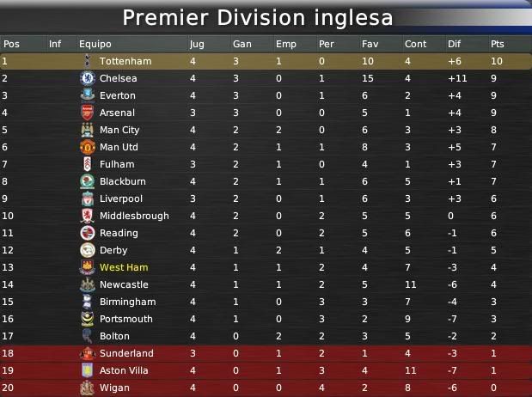This screenshot has height=397, width=532.
Task: Click the Fulham crest icon
Action: [x=88, y=164]
